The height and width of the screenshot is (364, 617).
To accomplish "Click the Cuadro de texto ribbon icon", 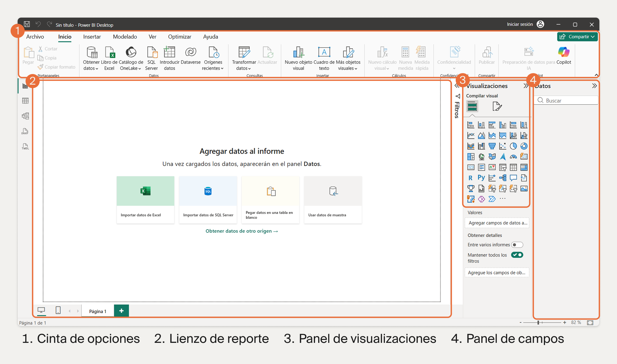I will pyautogui.click(x=324, y=53).
